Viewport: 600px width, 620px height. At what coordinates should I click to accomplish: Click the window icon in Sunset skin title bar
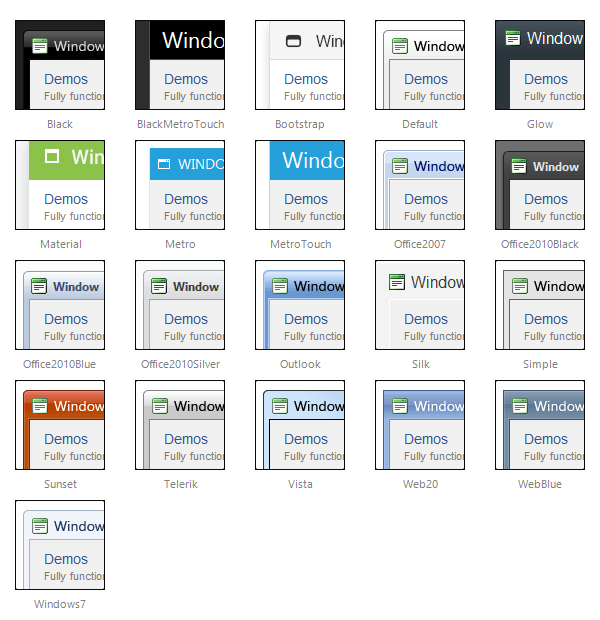tap(40, 406)
